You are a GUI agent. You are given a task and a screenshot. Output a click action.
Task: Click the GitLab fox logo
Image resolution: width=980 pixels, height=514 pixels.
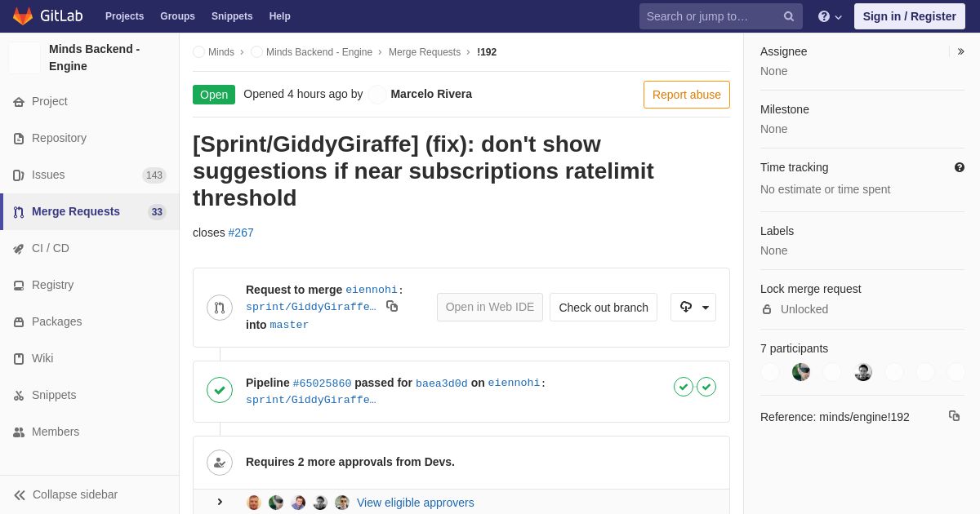(x=23, y=16)
